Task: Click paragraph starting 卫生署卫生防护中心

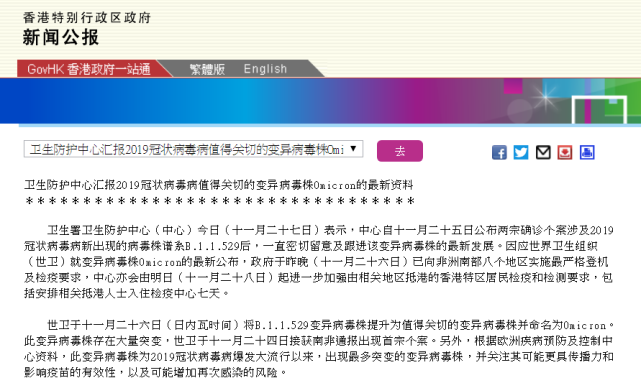Action: click(319, 262)
